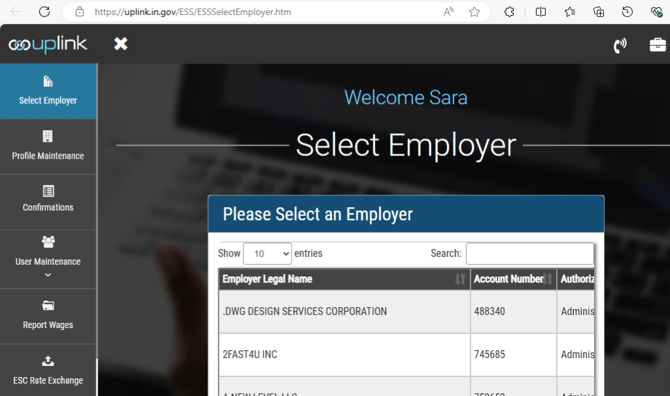Image resolution: width=670 pixels, height=396 pixels.
Task: Open Report Wages in sidebar
Action: pyautogui.click(x=48, y=316)
